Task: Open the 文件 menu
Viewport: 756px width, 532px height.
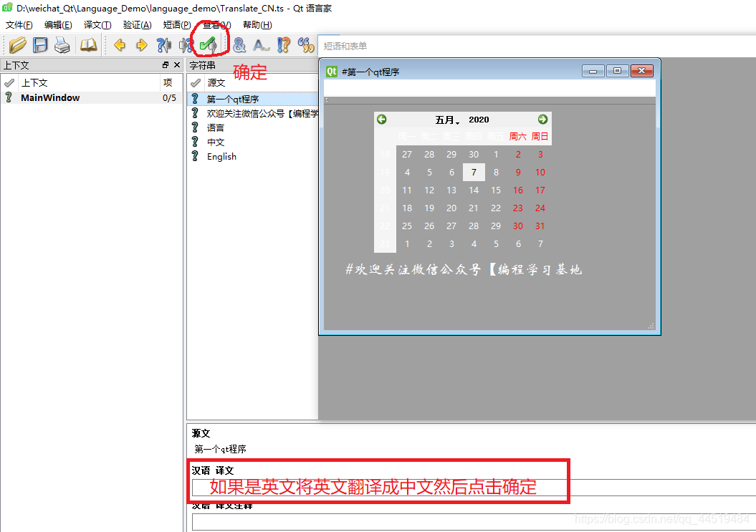Action: click(x=18, y=24)
